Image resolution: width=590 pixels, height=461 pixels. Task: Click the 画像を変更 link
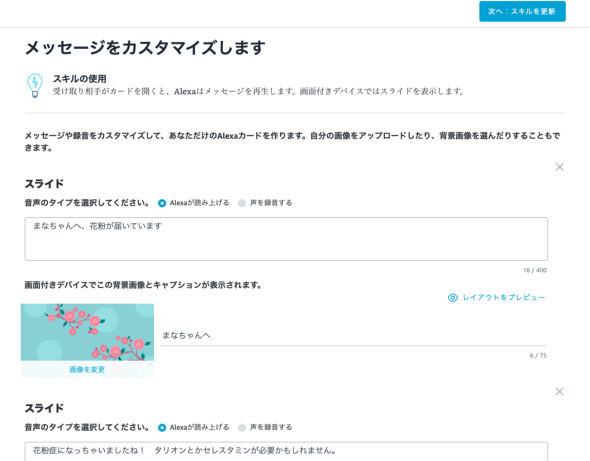click(x=87, y=370)
